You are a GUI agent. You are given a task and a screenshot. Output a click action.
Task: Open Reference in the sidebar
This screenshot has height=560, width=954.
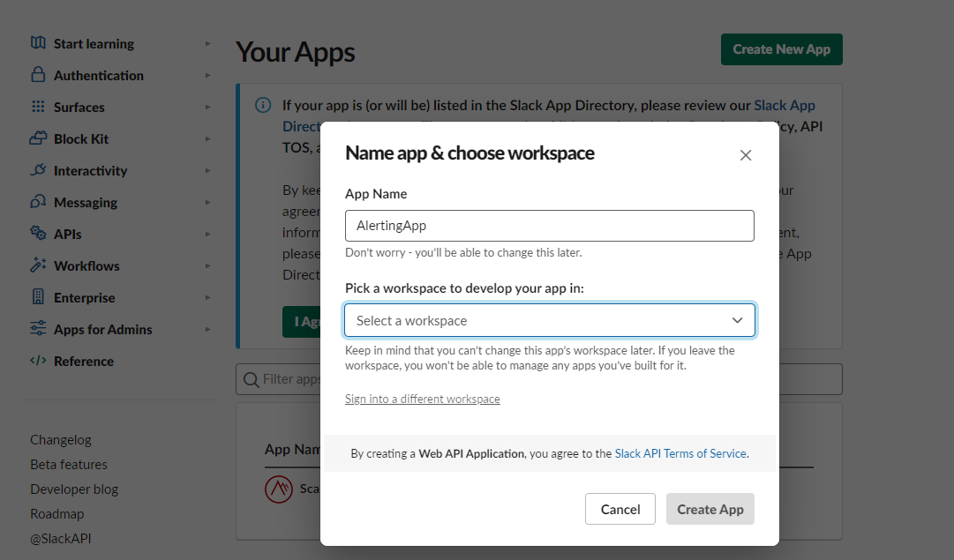click(x=83, y=362)
